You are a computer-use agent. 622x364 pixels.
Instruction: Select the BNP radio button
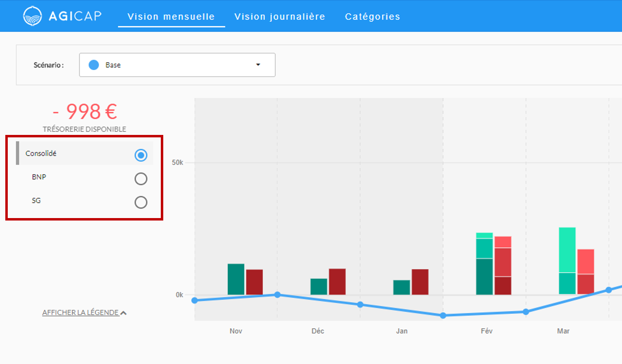click(141, 179)
